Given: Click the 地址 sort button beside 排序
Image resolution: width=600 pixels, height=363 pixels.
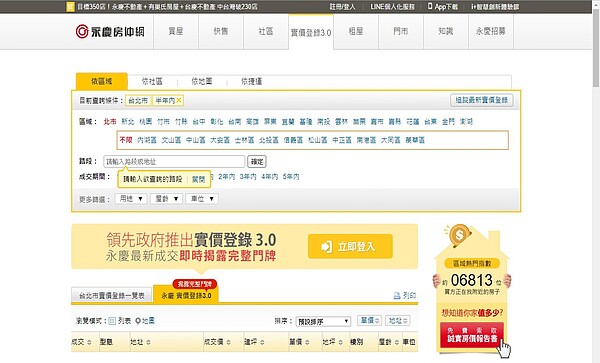Looking at the screenshot, I should click(398, 320).
